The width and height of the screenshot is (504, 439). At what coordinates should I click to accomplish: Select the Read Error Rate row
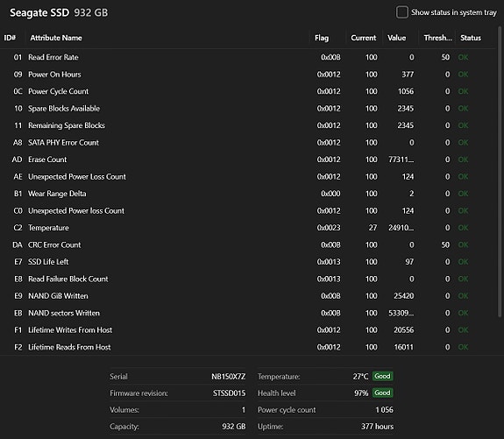[x=247, y=57]
